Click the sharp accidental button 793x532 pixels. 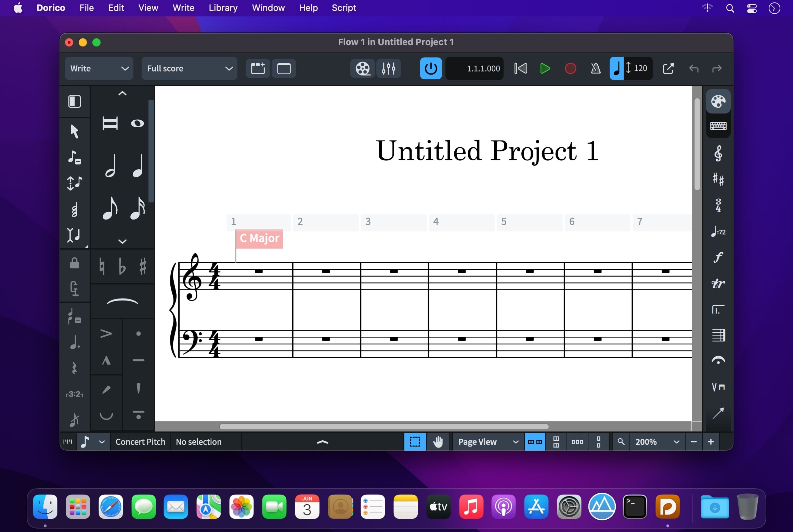(x=143, y=266)
